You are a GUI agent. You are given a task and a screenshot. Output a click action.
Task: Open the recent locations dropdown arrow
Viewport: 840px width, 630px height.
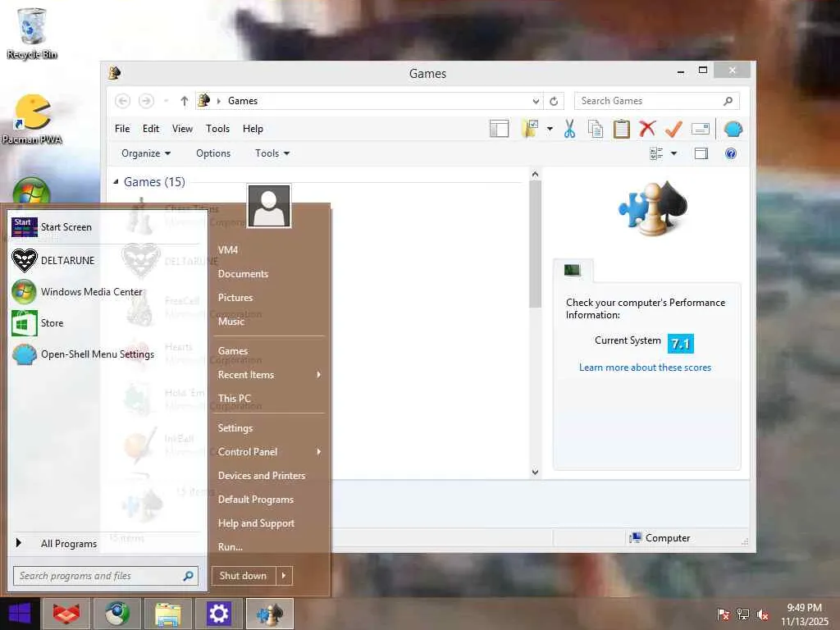(x=166, y=101)
